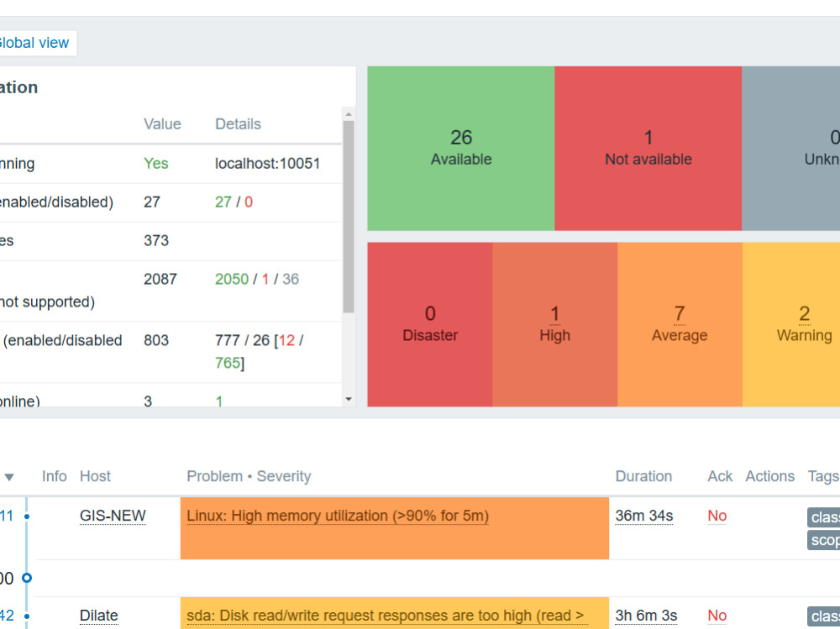Viewport: 840px width, 629px height.
Task: Click the Info column header
Action: pos(54,476)
